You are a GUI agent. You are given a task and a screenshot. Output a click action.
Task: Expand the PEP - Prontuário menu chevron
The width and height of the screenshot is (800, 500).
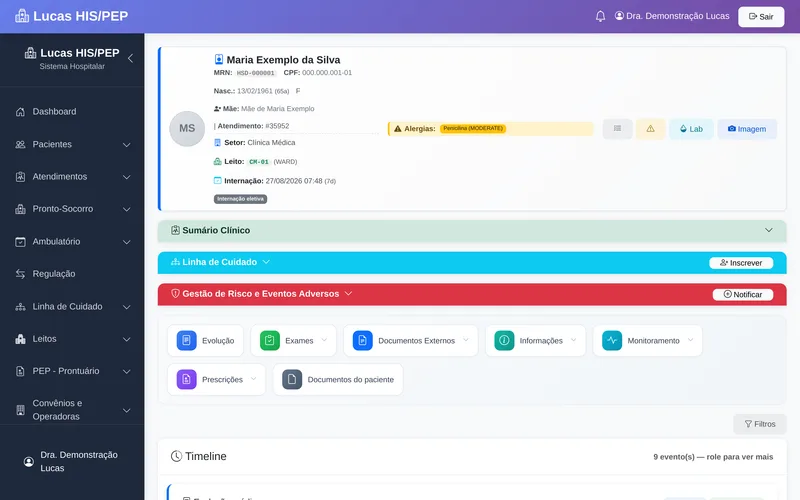(x=127, y=371)
